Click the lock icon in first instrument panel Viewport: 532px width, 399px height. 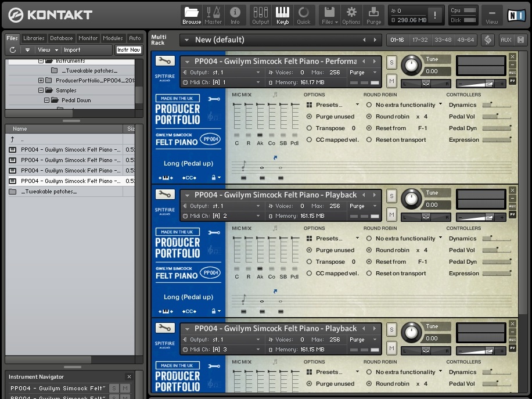pos(214,178)
